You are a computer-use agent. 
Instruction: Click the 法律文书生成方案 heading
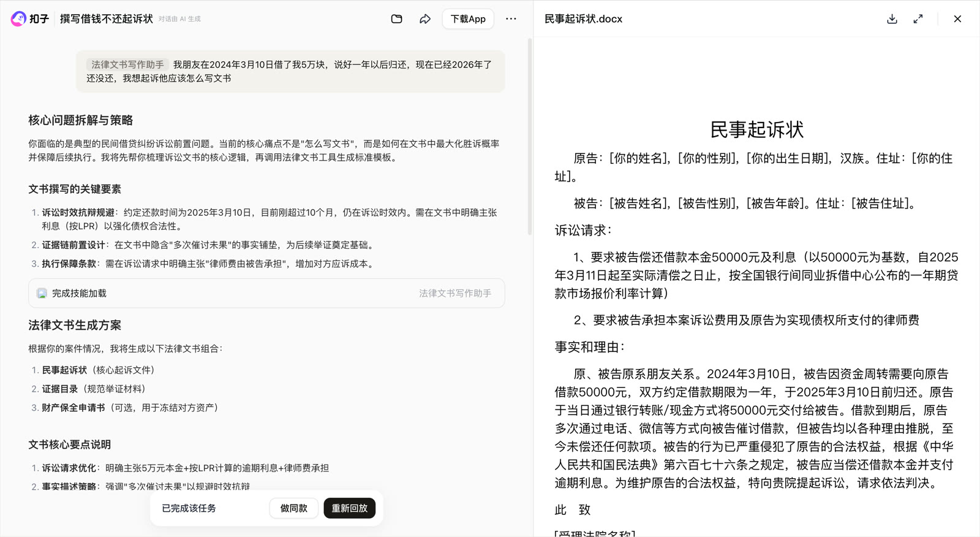pos(75,325)
